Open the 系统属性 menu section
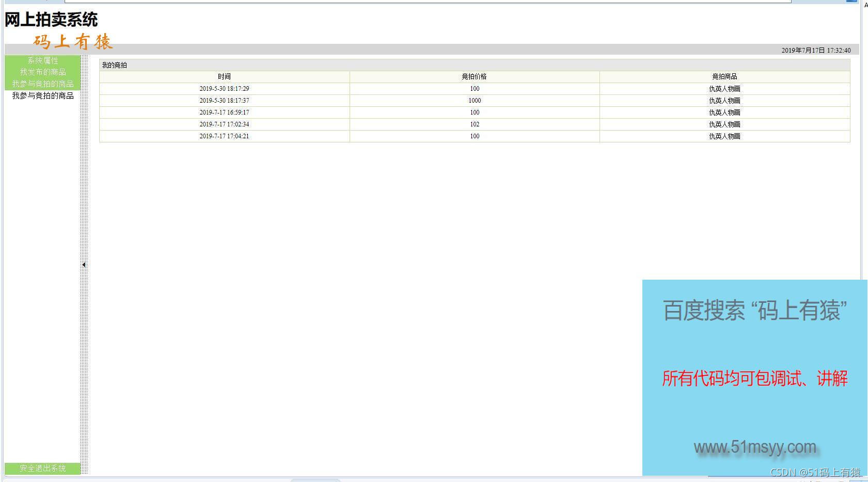This screenshot has width=868, height=482. tap(43, 60)
